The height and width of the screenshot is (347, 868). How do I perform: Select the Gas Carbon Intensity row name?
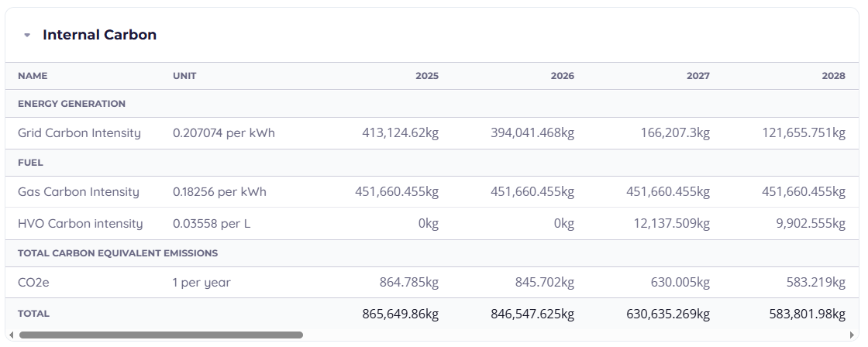click(x=78, y=191)
